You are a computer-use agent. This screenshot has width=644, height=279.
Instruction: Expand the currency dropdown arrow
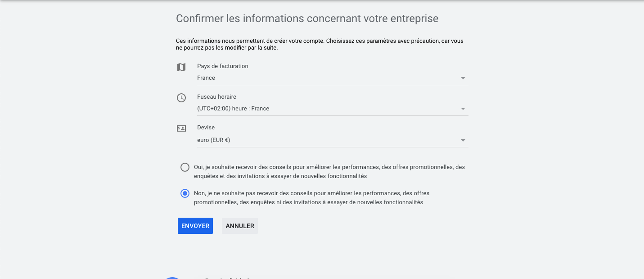click(x=463, y=141)
